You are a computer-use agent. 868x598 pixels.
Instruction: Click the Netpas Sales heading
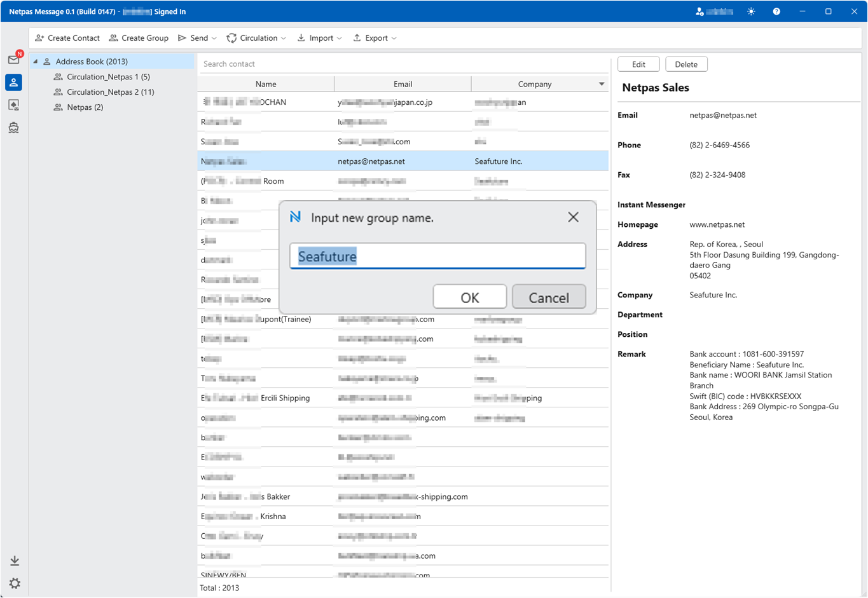pyautogui.click(x=655, y=88)
